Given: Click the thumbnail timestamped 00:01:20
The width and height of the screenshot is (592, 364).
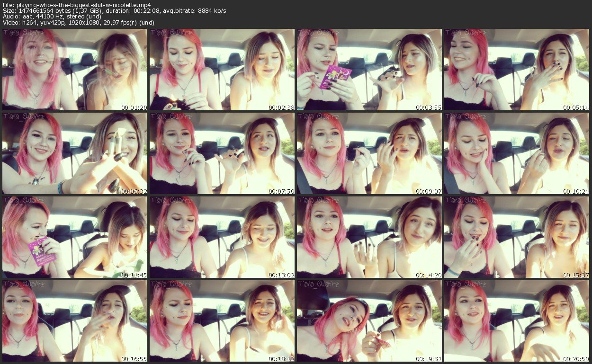Looking at the screenshot, I should [75, 70].
